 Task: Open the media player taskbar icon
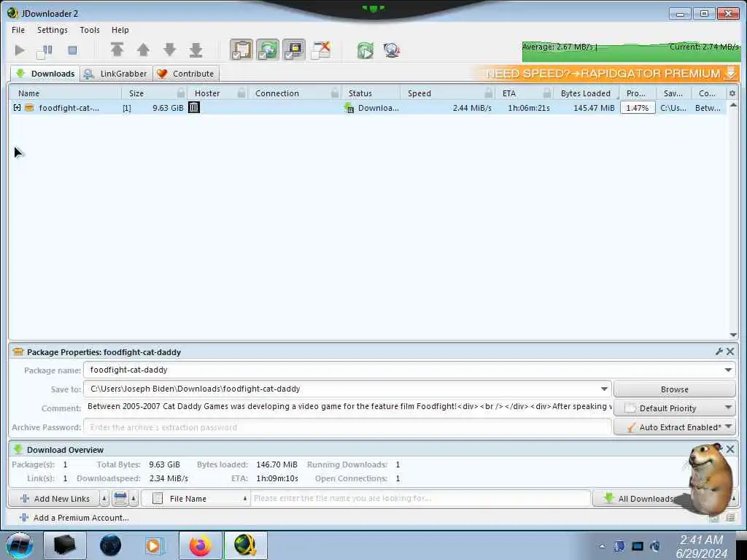pos(155,545)
